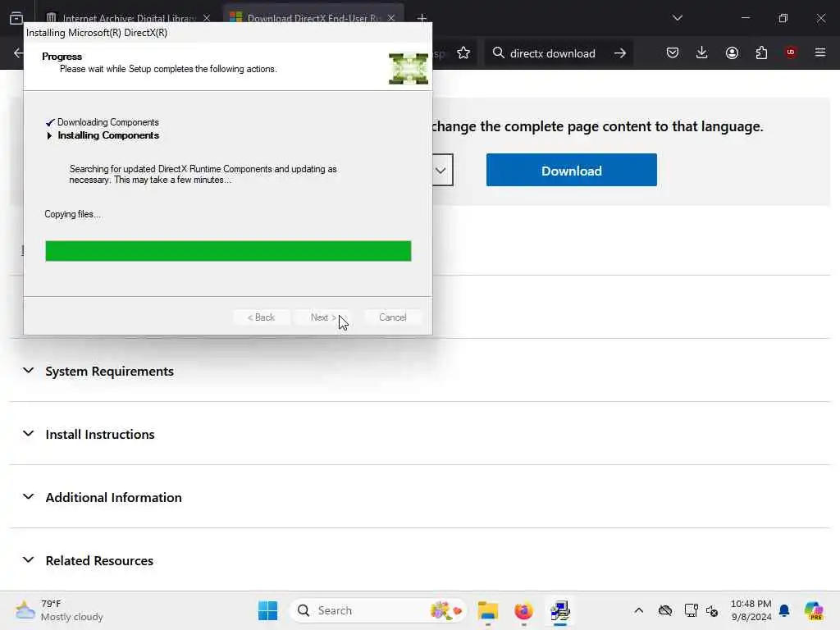
Task: Click the taskbar Search box
Action: 377,610
